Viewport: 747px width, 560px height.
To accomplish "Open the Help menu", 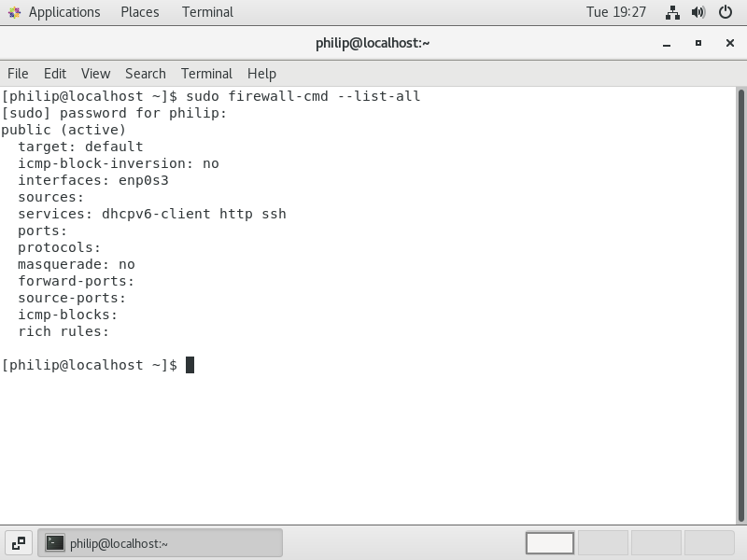I will coord(261,74).
